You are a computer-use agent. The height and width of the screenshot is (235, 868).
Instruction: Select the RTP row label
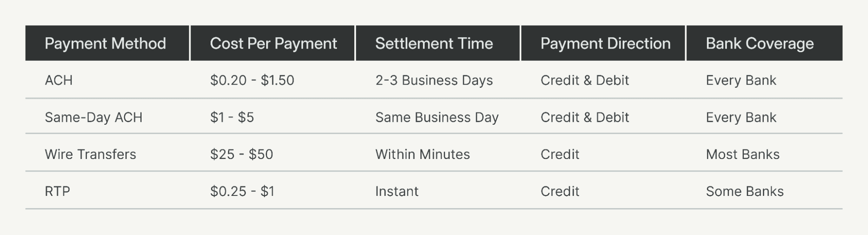click(x=57, y=191)
